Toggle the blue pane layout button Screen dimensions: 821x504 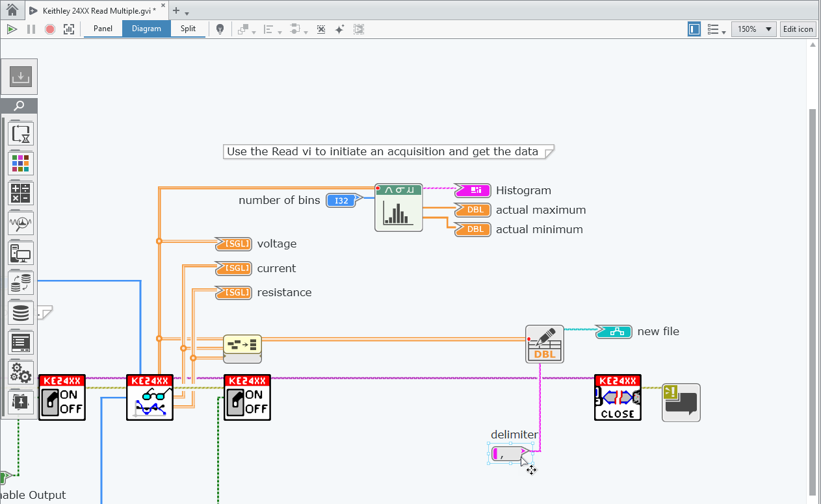click(694, 29)
